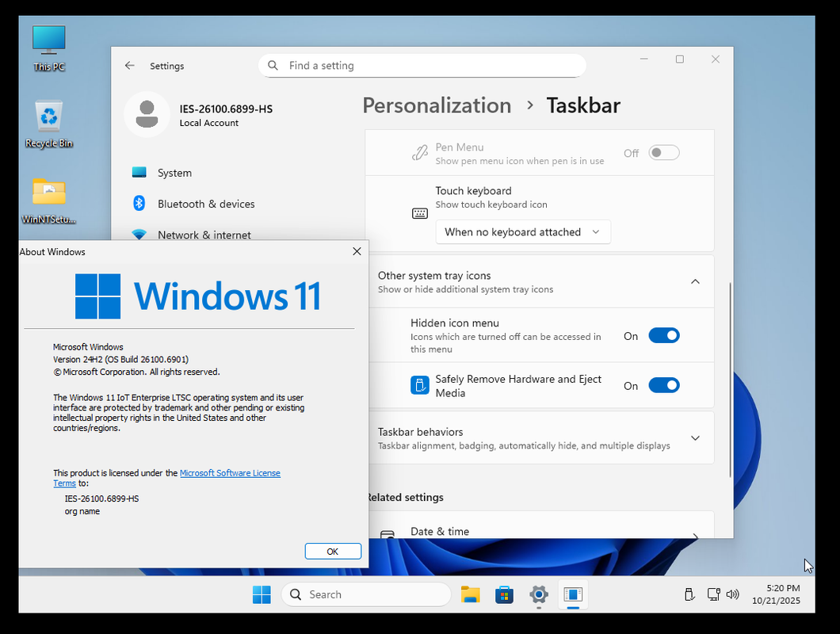Expand Taskbar behaviors section
Image resolution: width=840 pixels, height=634 pixels.
click(695, 437)
